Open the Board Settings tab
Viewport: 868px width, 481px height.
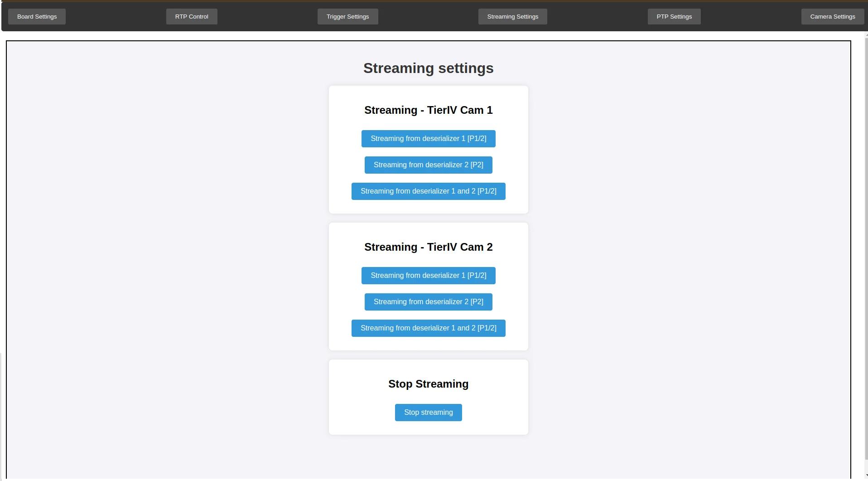click(x=37, y=17)
